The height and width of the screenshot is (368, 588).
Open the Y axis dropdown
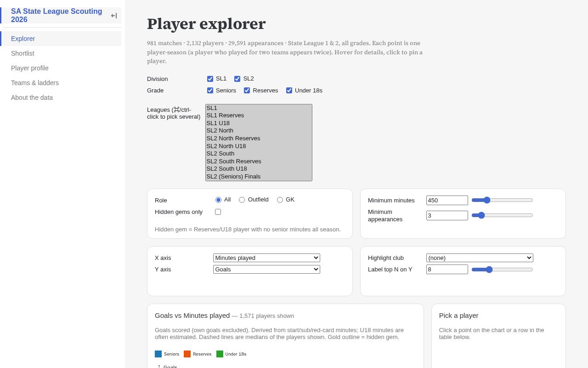[x=266, y=270]
